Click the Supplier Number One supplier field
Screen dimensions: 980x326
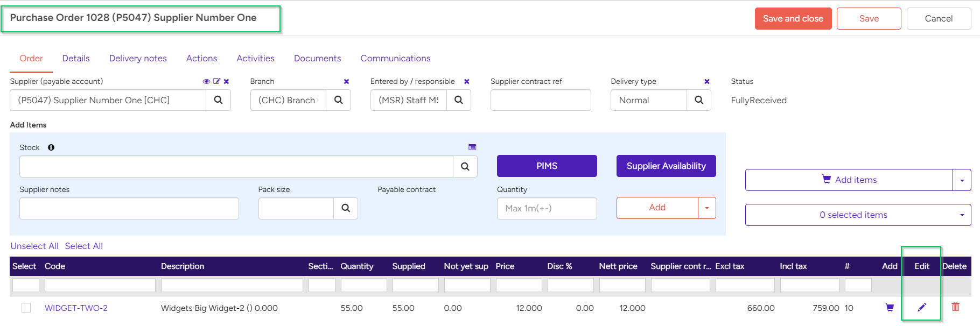coord(108,100)
